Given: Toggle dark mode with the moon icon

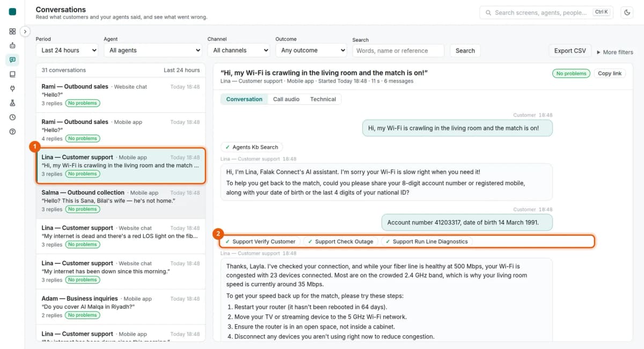Looking at the screenshot, I should [627, 12].
